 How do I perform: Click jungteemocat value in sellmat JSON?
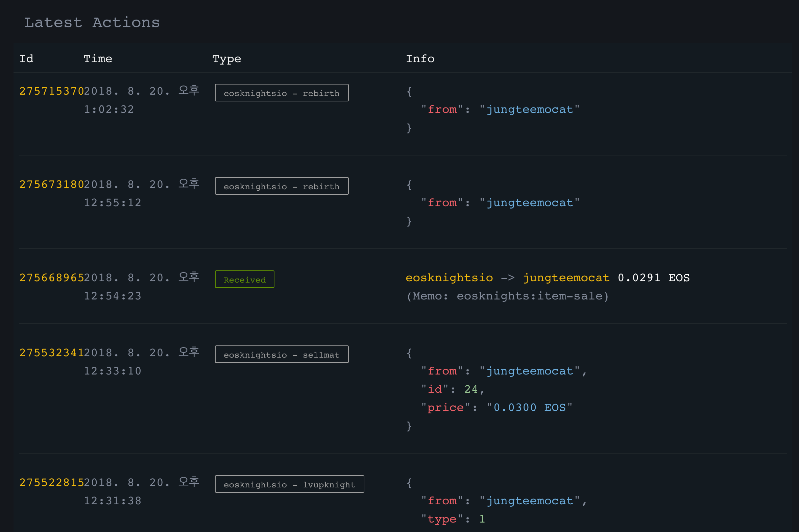pyautogui.click(x=529, y=371)
